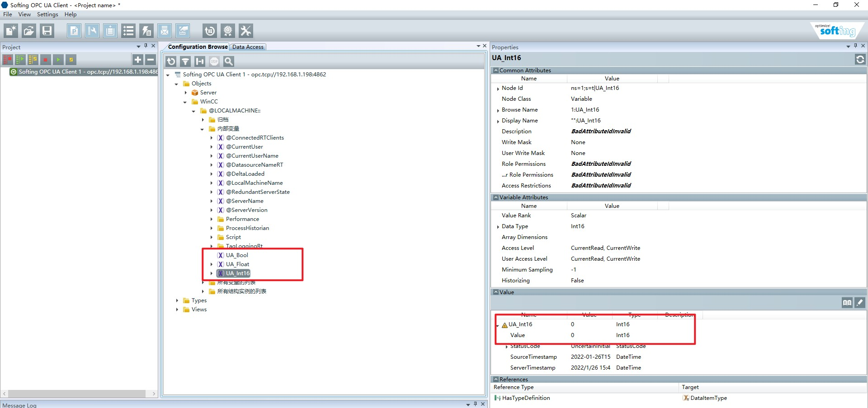Select the @ServerVersion variable node
868x408 pixels.
[x=247, y=210]
